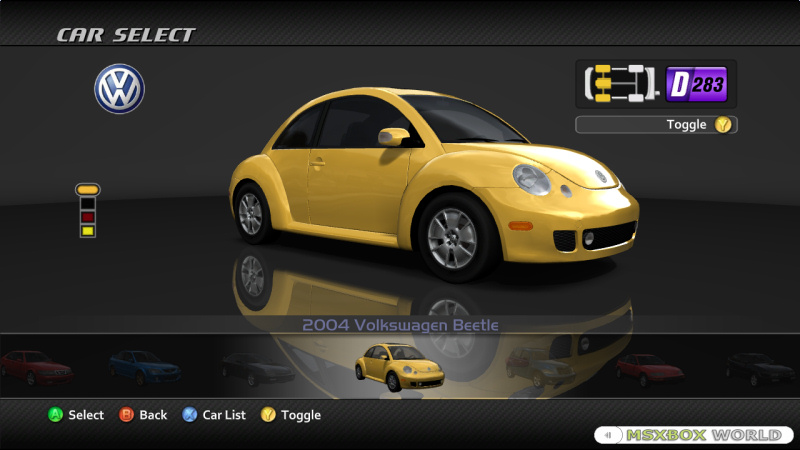Screen dimensions: 800x450
Task: Click the CAR SELECT screen title
Action: pos(126,35)
